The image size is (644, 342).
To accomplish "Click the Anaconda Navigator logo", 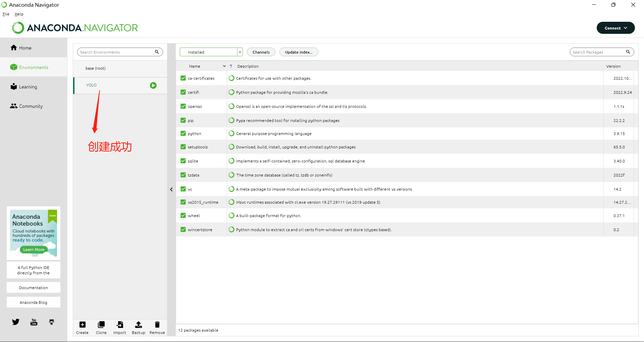I will coord(75,28).
